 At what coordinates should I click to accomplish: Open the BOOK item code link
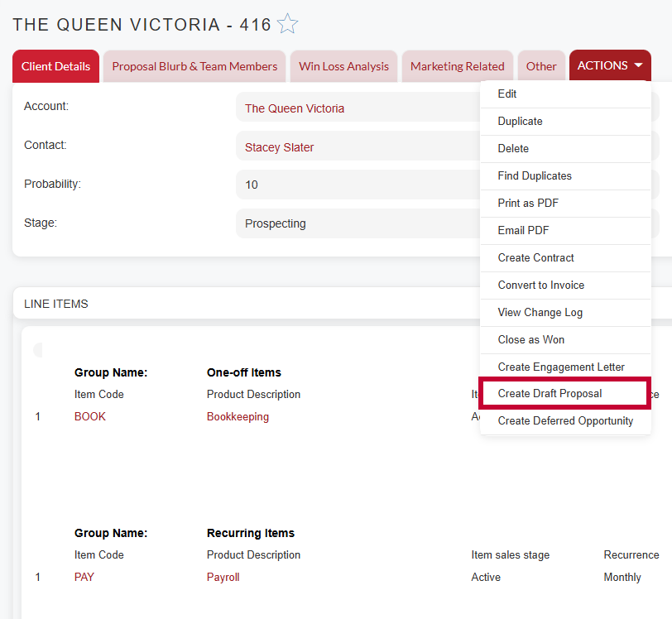pyautogui.click(x=90, y=417)
